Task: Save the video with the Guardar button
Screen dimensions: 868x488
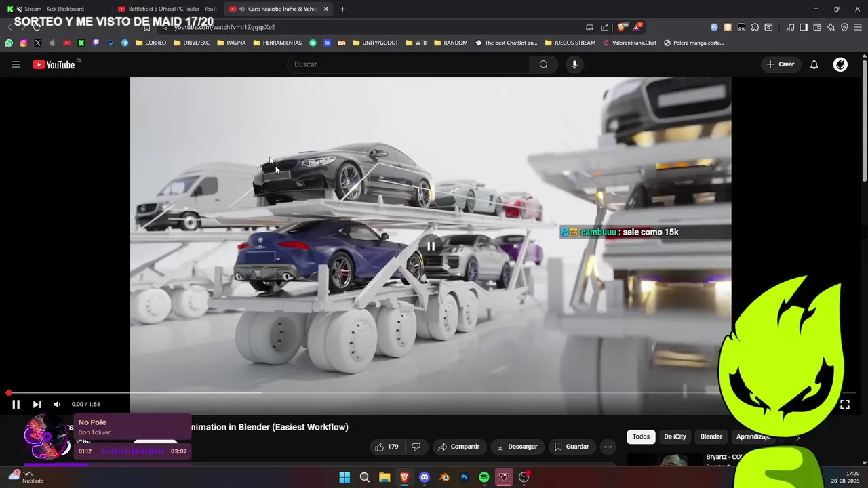Action: pyautogui.click(x=572, y=447)
